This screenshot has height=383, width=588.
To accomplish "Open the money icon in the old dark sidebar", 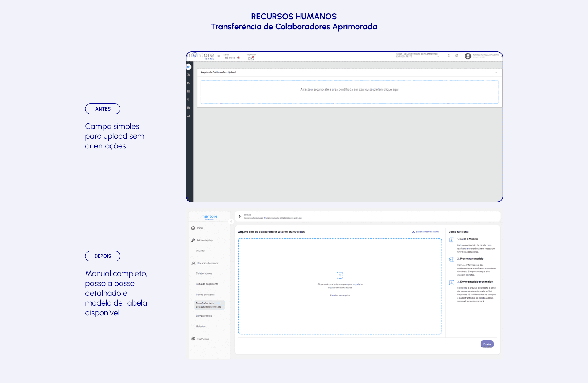I will (x=188, y=75).
